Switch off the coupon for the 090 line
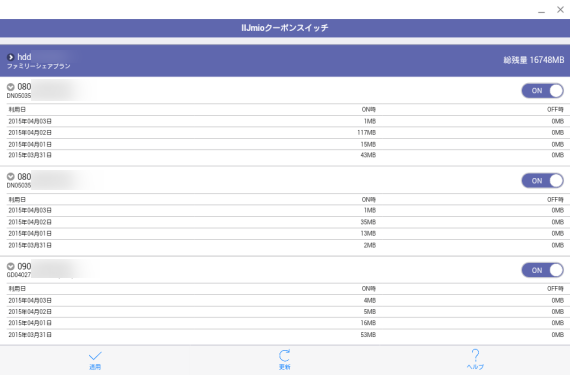The height and width of the screenshot is (375, 570). coord(542,270)
